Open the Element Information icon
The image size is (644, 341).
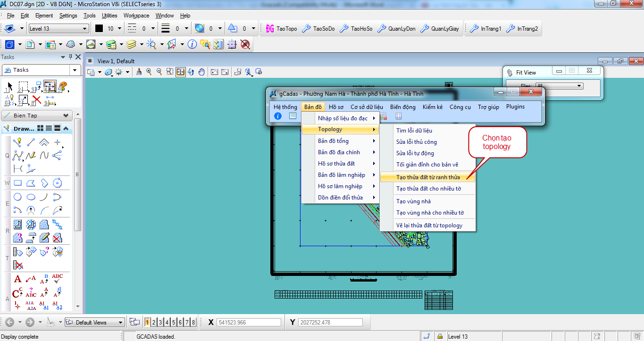pos(192,44)
